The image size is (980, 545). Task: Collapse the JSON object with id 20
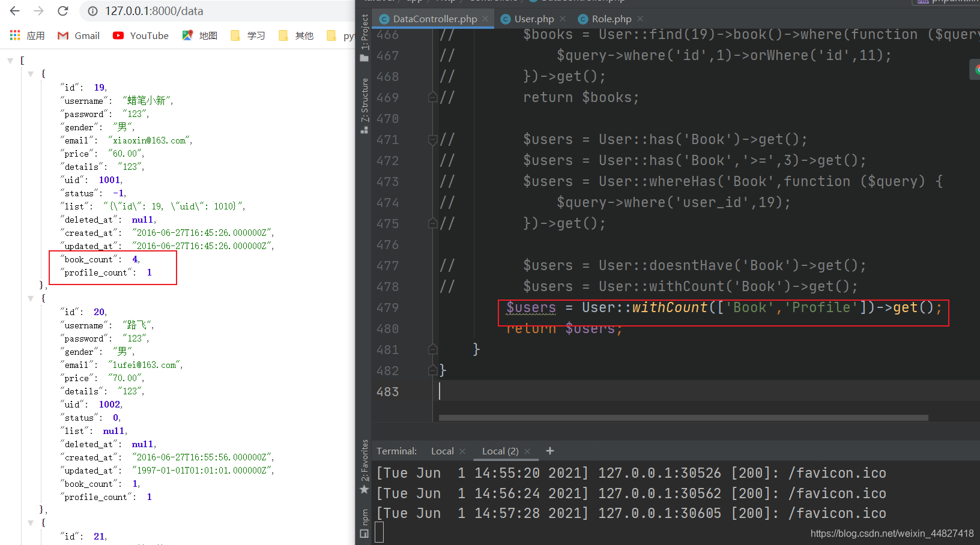point(31,298)
